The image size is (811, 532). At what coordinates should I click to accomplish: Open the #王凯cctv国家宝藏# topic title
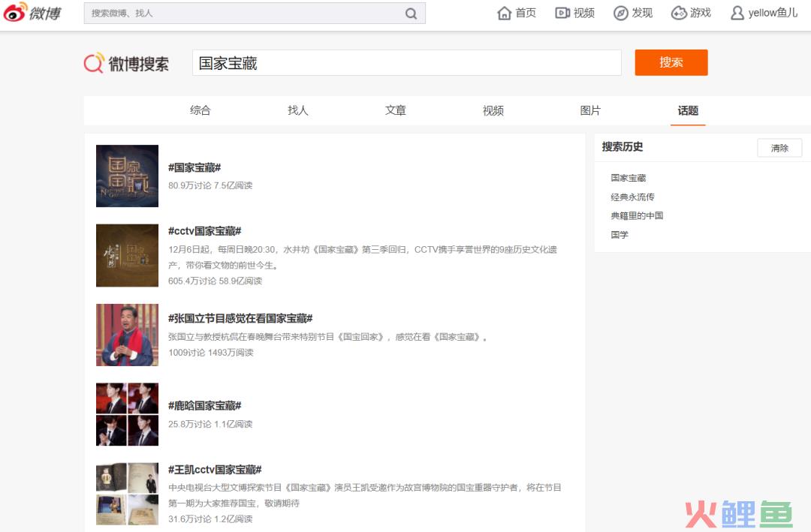pos(215,470)
